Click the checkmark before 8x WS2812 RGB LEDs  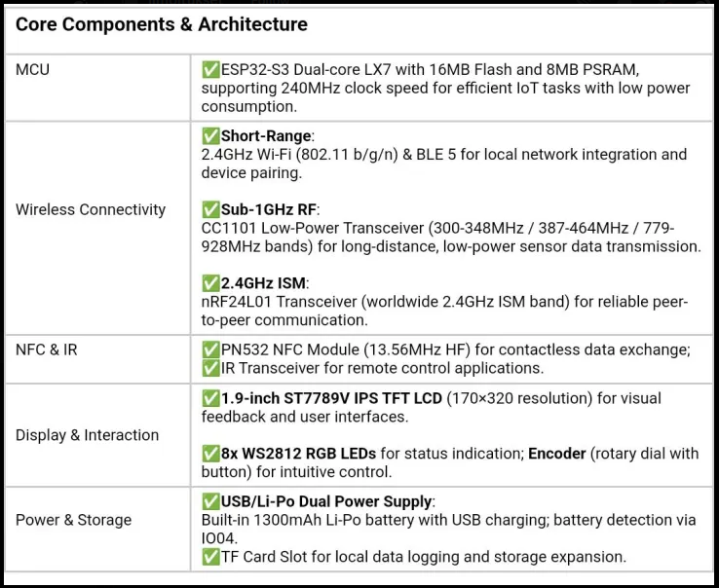(210, 454)
